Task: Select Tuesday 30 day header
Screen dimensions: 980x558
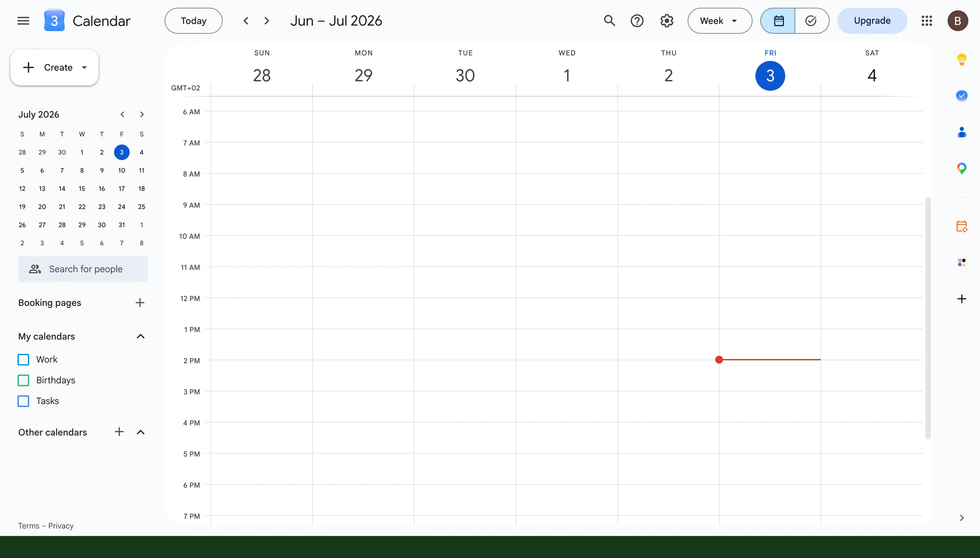Action: pyautogui.click(x=465, y=75)
